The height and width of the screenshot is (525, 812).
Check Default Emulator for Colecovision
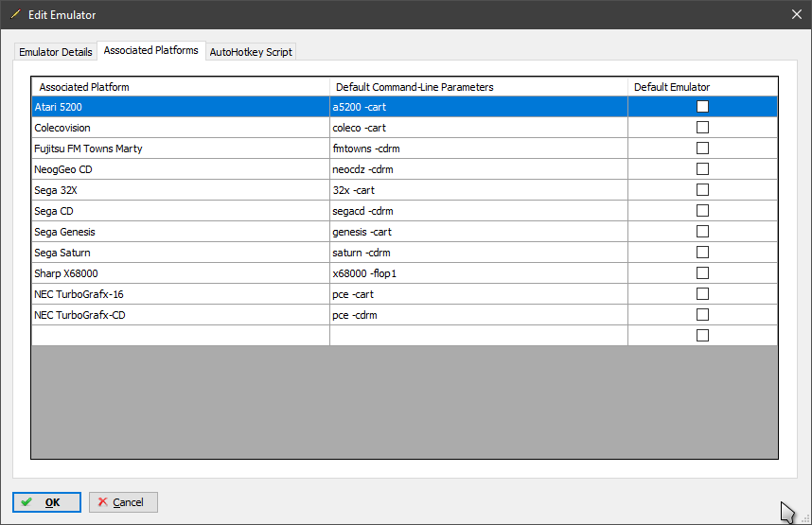pos(703,128)
